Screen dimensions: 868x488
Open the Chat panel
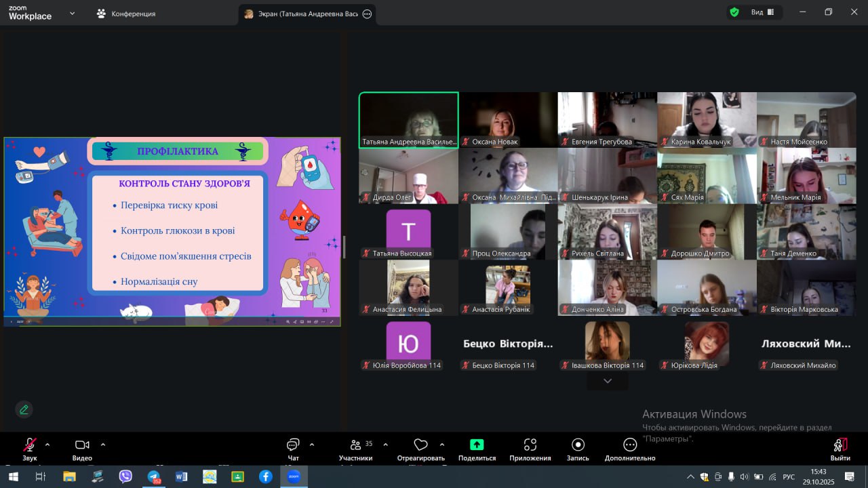coord(293,449)
